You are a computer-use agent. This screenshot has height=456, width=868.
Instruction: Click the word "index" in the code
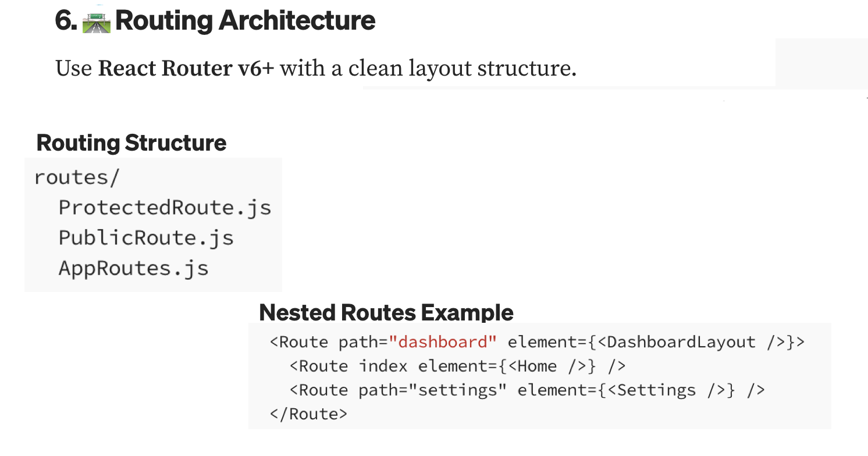click(382, 366)
